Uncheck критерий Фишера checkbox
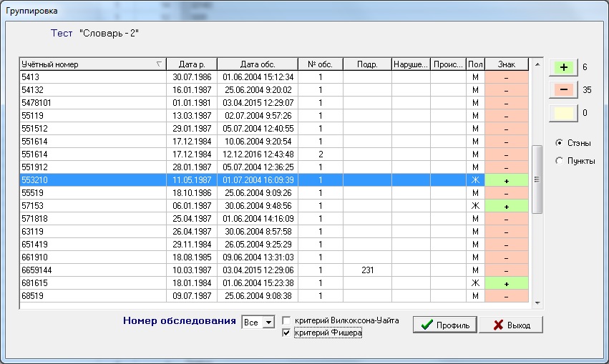 287,333
